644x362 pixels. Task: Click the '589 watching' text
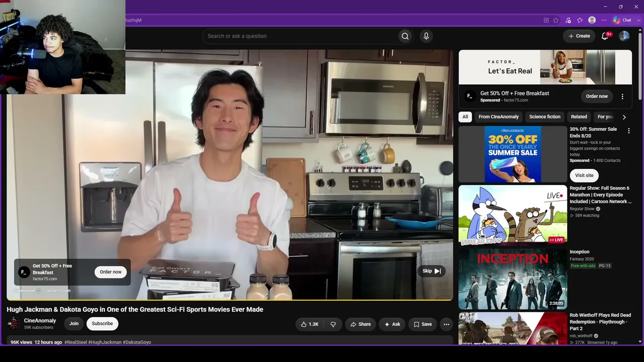(x=587, y=216)
